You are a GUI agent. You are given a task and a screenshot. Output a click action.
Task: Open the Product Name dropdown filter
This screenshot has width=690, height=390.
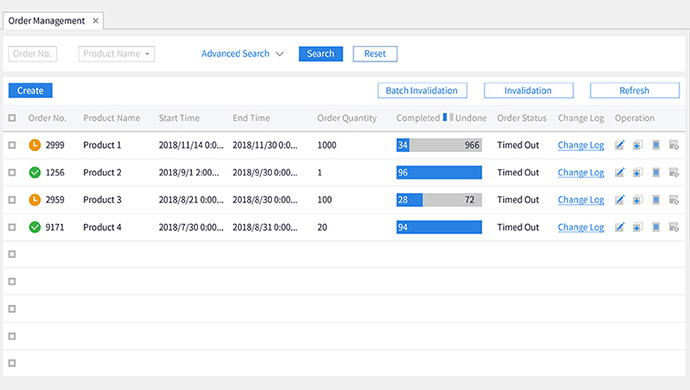point(117,54)
